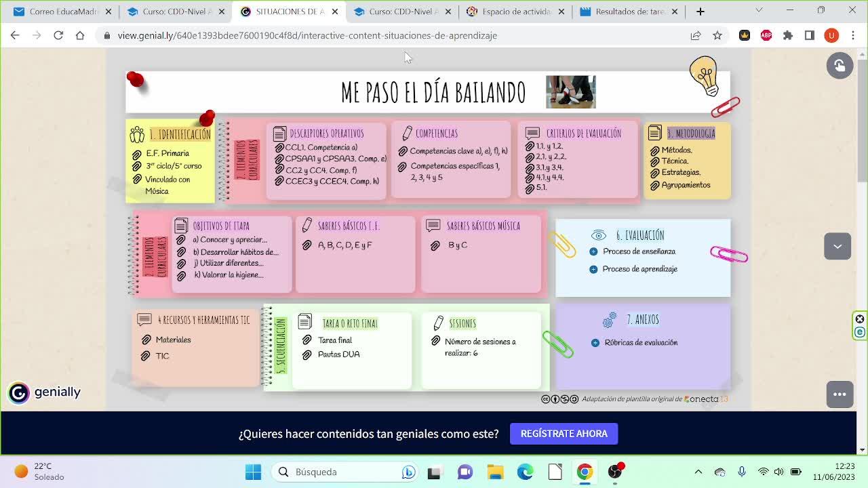Open OBS Studio from the taskbar
Screen dimensions: 868x488
coord(615,472)
